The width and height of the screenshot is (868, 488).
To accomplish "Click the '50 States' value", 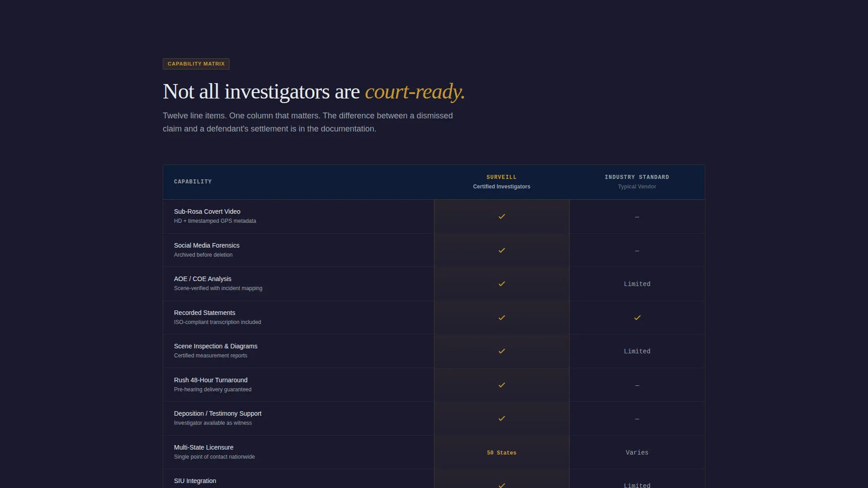I will (501, 453).
